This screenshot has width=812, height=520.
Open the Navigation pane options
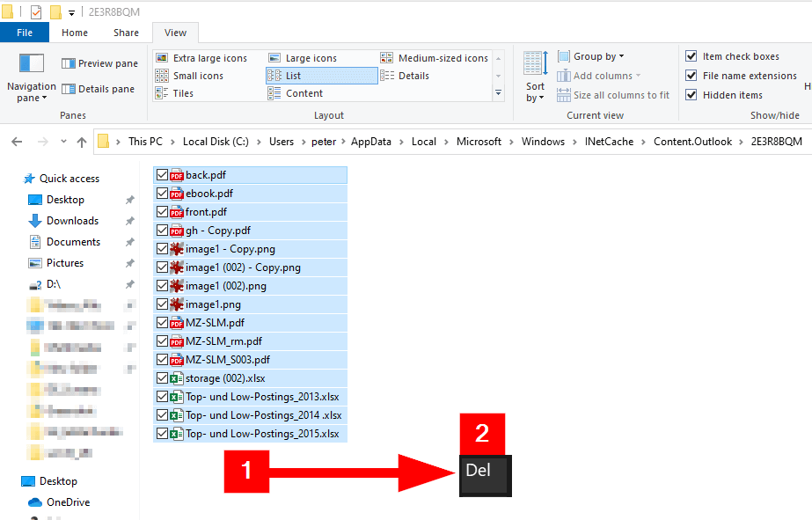31,85
